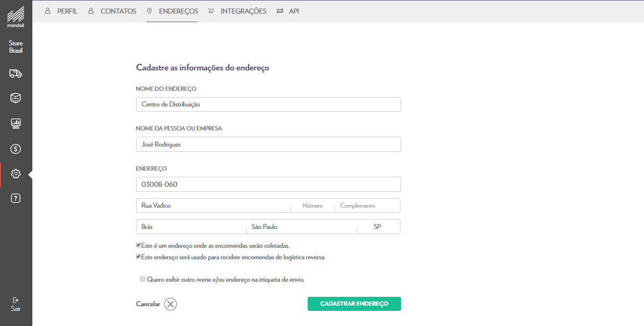Toggle the reverse logistics address checkbox

(138, 257)
